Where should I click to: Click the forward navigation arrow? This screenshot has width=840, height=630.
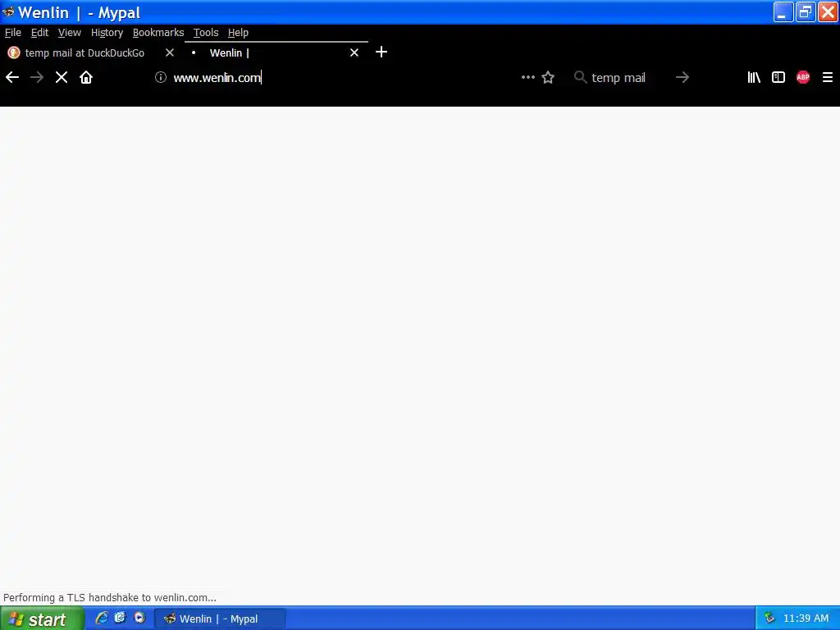37,78
